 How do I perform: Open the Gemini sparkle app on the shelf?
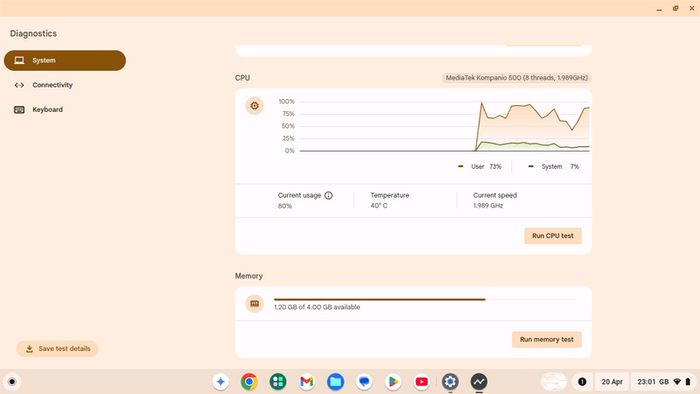[x=221, y=382]
